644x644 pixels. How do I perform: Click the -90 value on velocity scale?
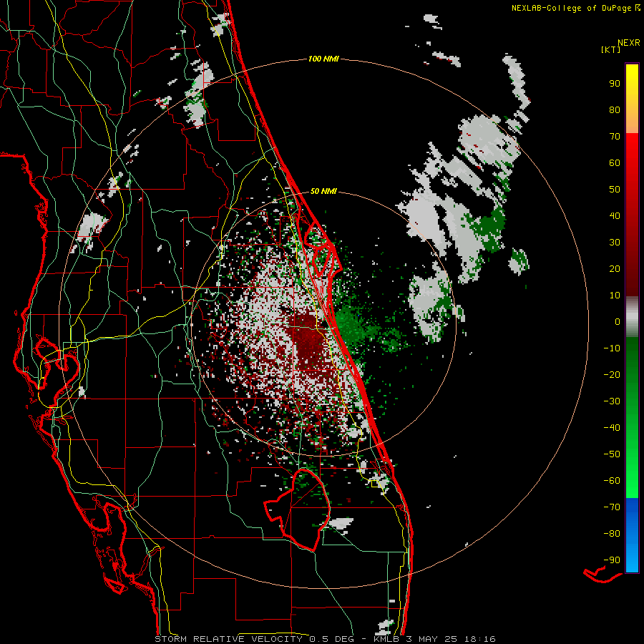coord(612,560)
